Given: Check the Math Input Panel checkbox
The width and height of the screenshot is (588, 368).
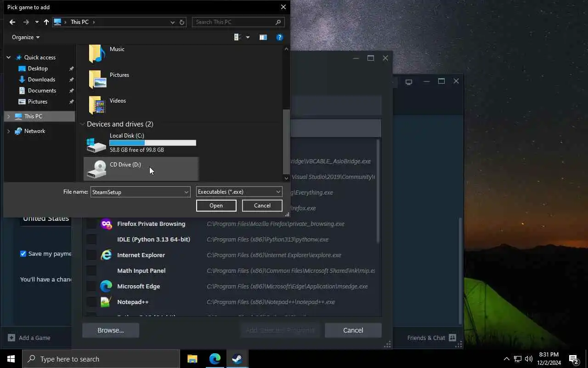Looking at the screenshot, I should (91, 271).
